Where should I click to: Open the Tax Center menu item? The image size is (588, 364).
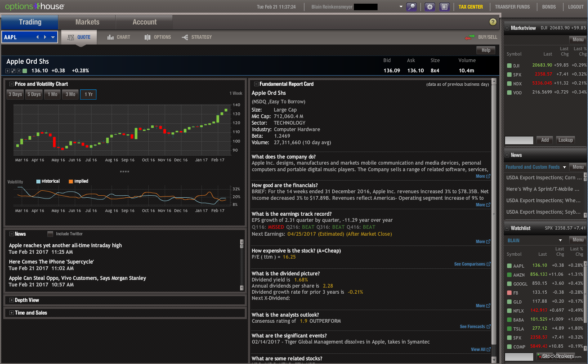tap(470, 7)
